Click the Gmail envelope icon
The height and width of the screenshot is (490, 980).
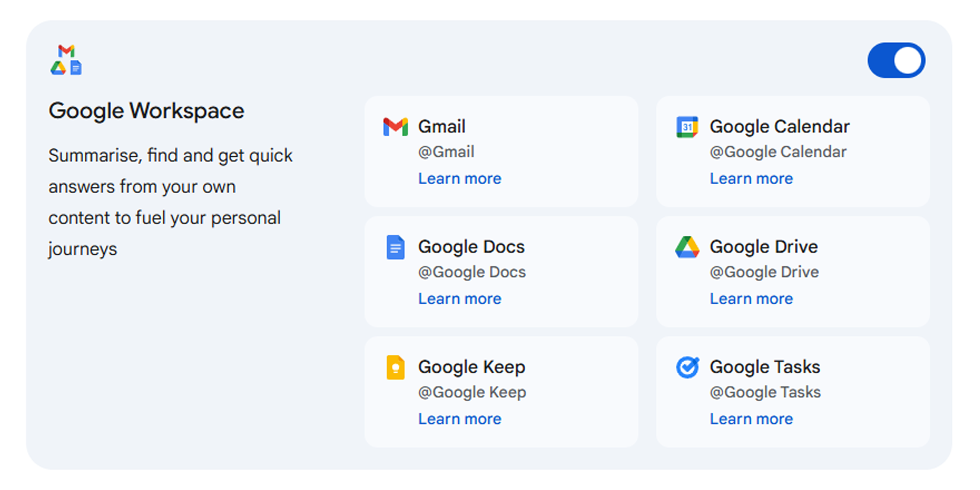click(395, 127)
